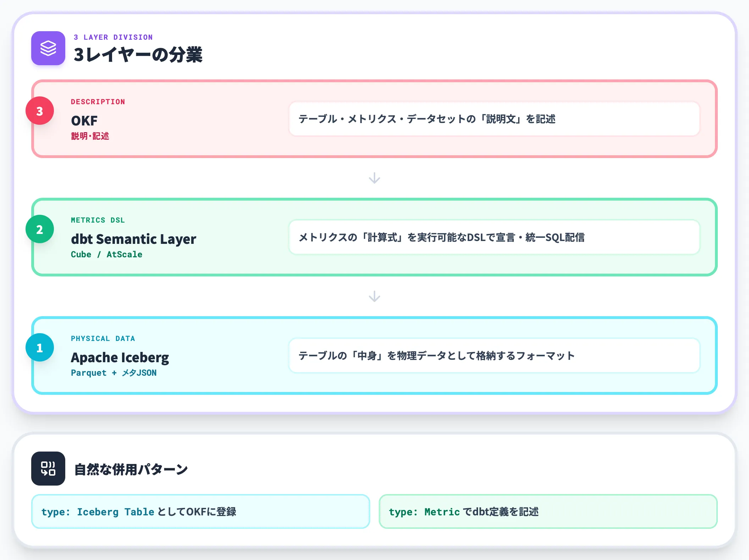This screenshot has width=749, height=560.
Task: Click the heading '自然な併用パターン'
Action: [131, 469]
